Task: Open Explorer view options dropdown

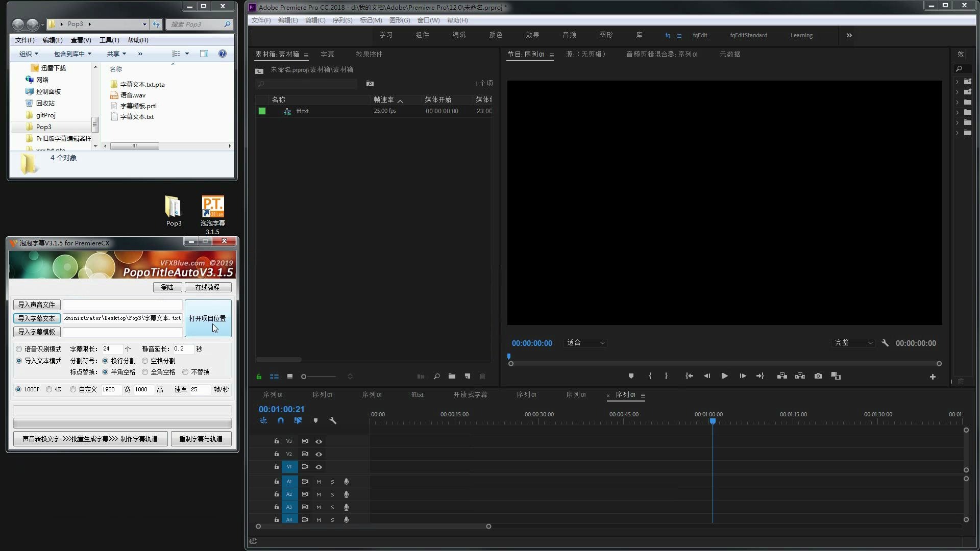Action: 187,54
